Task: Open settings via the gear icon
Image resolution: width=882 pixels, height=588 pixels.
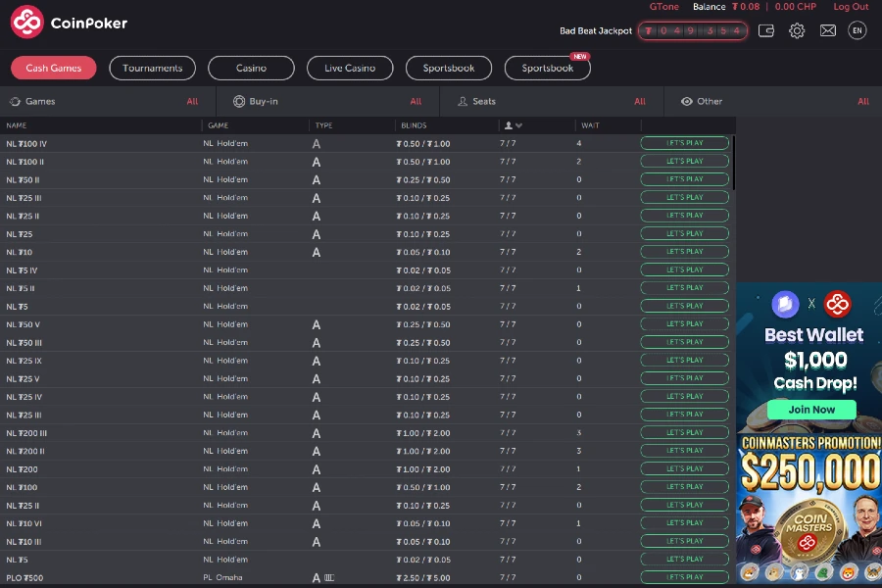Action: coord(797,30)
